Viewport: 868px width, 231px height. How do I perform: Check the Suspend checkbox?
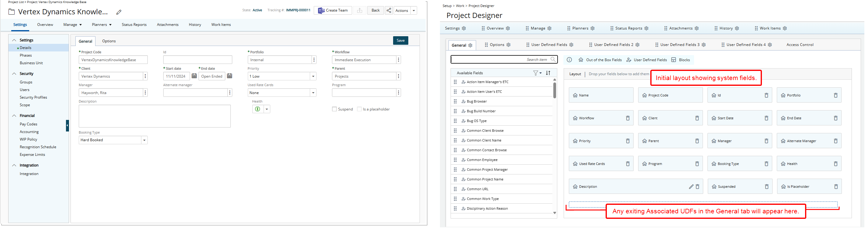334,109
